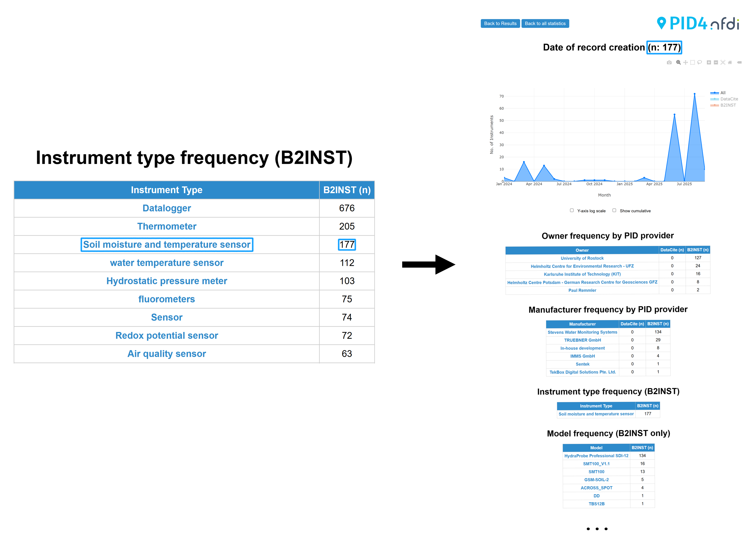Click the minus zoom-out chart icon
The width and height of the screenshot is (756, 537).
(716, 62)
